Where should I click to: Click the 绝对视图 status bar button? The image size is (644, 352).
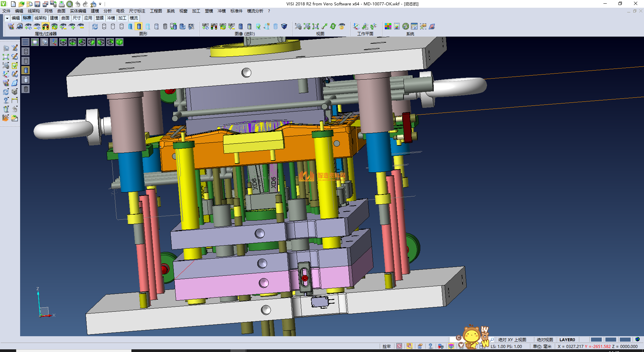pyautogui.click(x=545, y=340)
